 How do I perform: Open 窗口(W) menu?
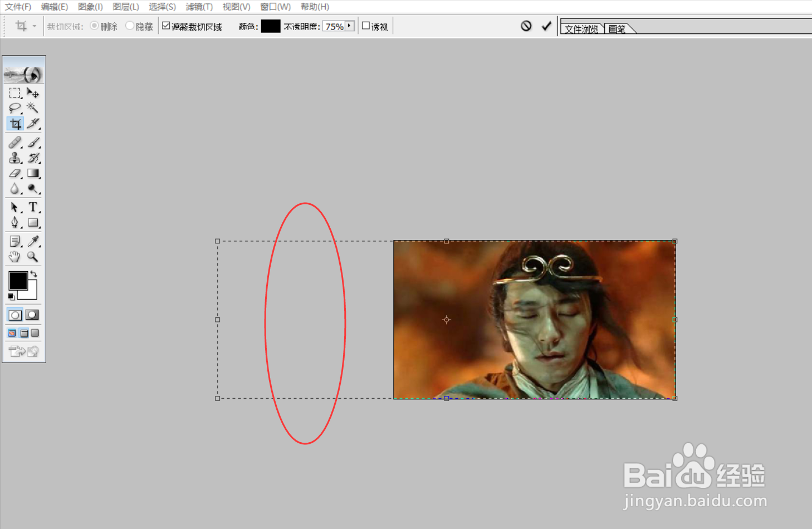tap(275, 7)
